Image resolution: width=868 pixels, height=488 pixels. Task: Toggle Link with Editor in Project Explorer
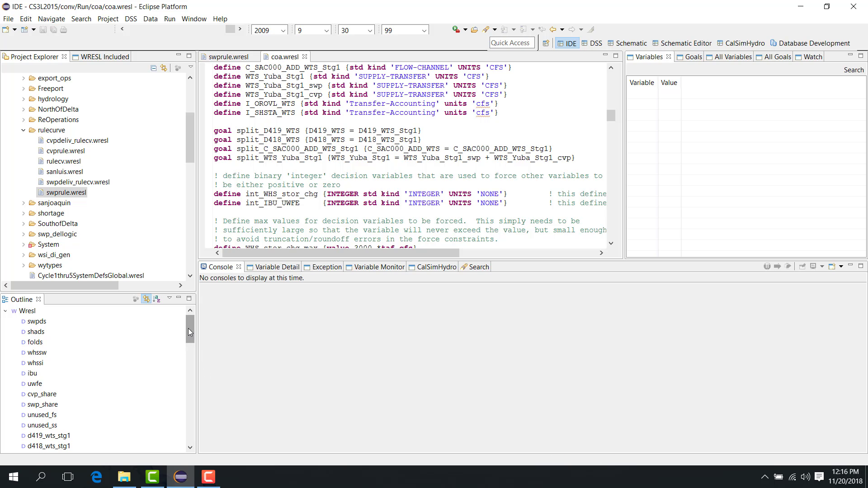(x=164, y=68)
